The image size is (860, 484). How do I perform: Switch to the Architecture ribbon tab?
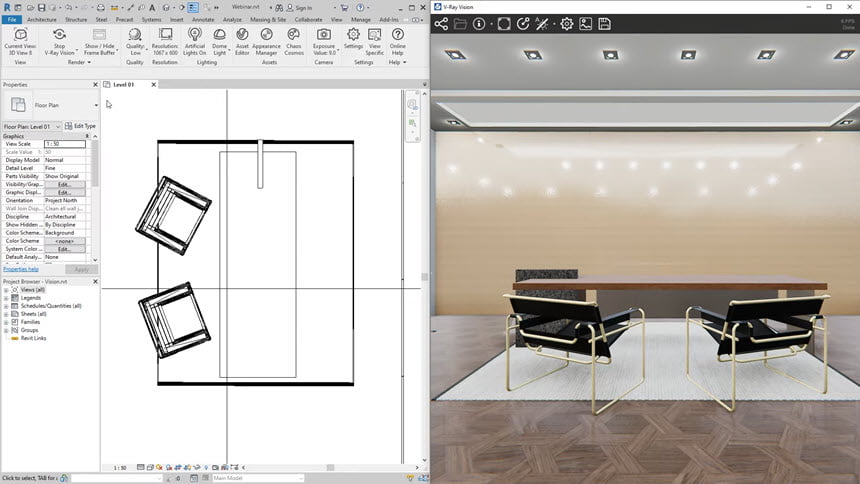[42, 19]
